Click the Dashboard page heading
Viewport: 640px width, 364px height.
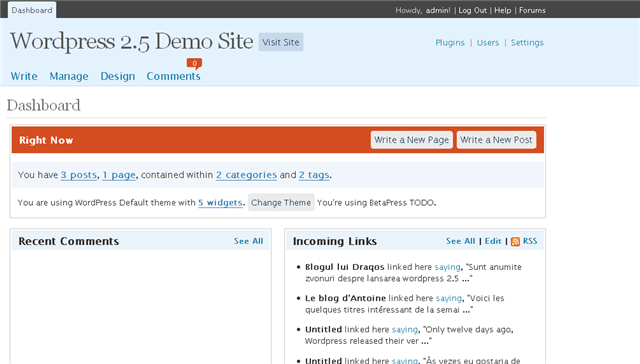point(44,105)
